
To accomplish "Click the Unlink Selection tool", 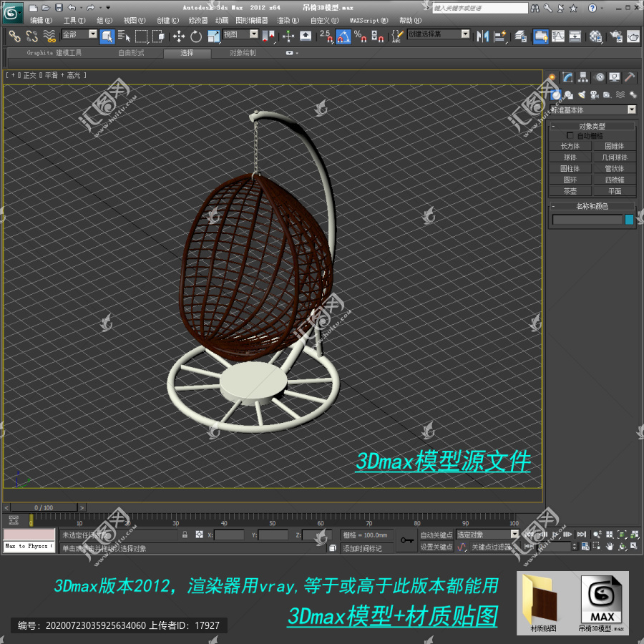I will [31, 36].
